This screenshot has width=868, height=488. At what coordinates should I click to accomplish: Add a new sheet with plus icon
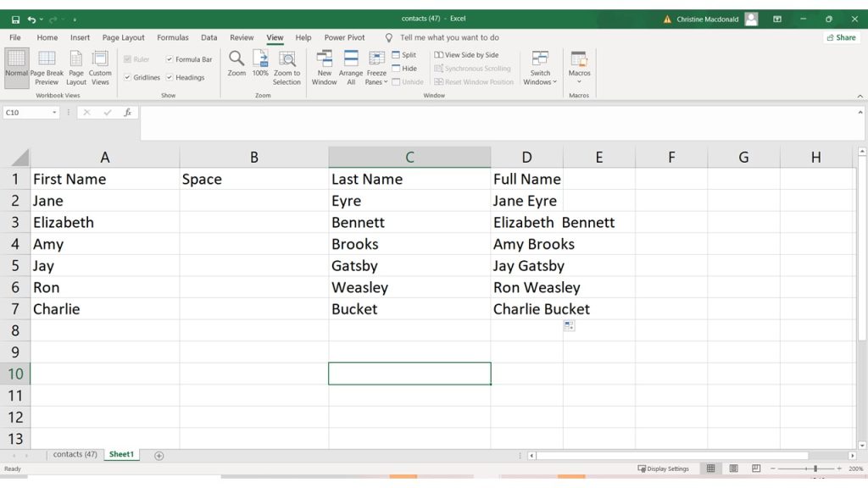tap(159, 456)
